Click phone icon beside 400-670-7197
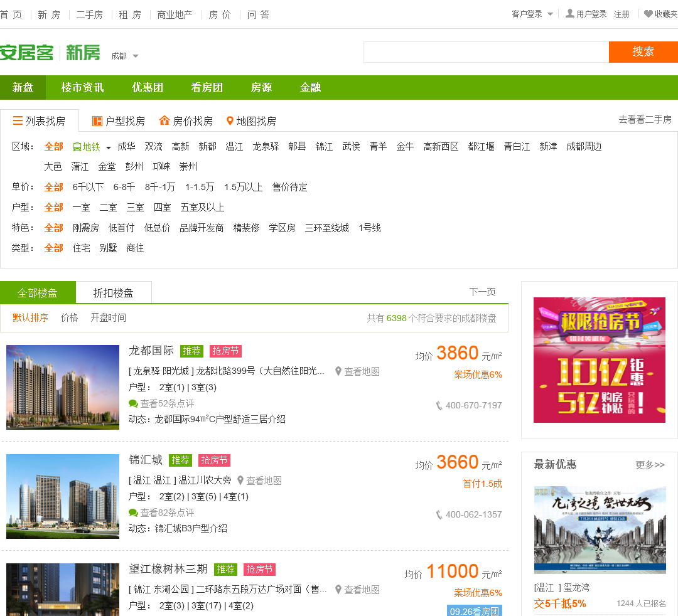This screenshot has width=678, height=616. click(x=439, y=405)
